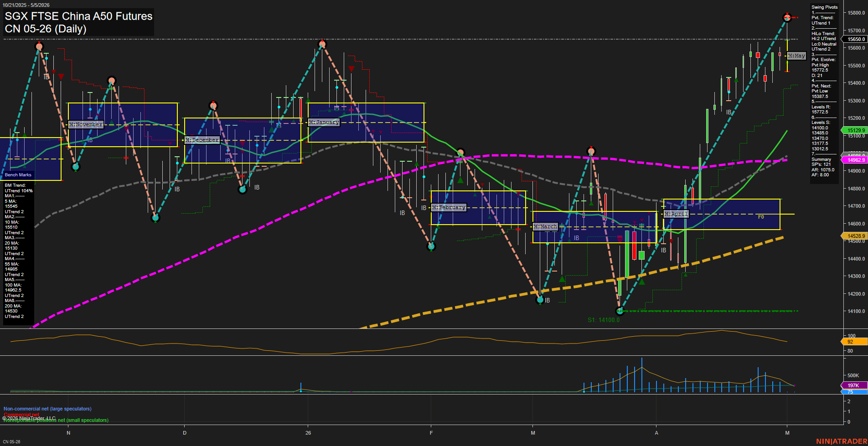
Task: Select the swing pivot low marker at 14100 support line
Action: click(620, 311)
